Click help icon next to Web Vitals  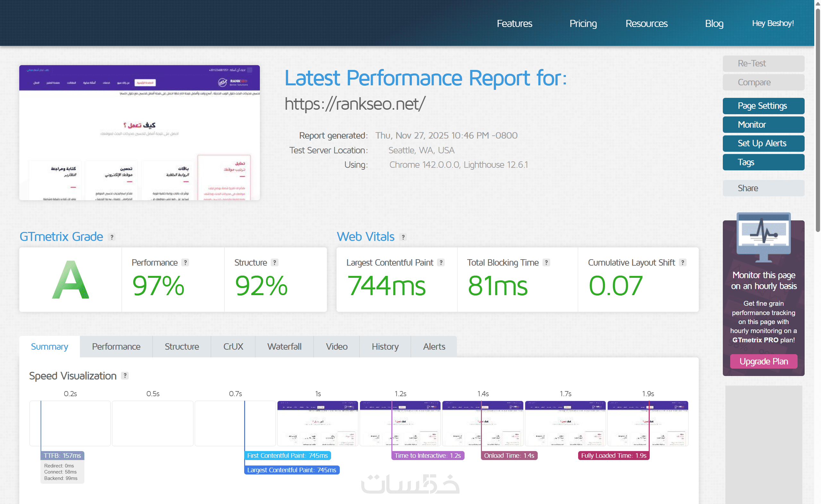coord(403,237)
